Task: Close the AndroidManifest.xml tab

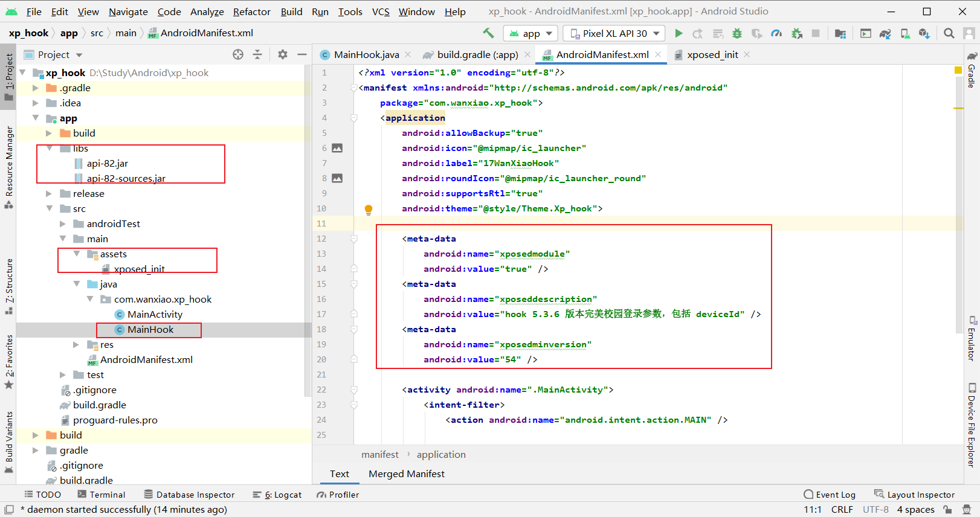Action: [x=658, y=54]
